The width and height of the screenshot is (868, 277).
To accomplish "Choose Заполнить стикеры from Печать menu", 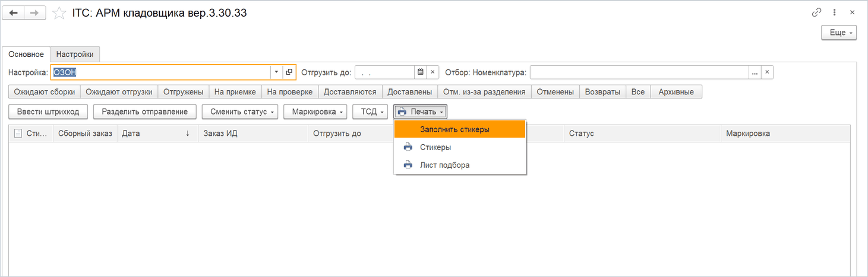I will pos(460,129).
